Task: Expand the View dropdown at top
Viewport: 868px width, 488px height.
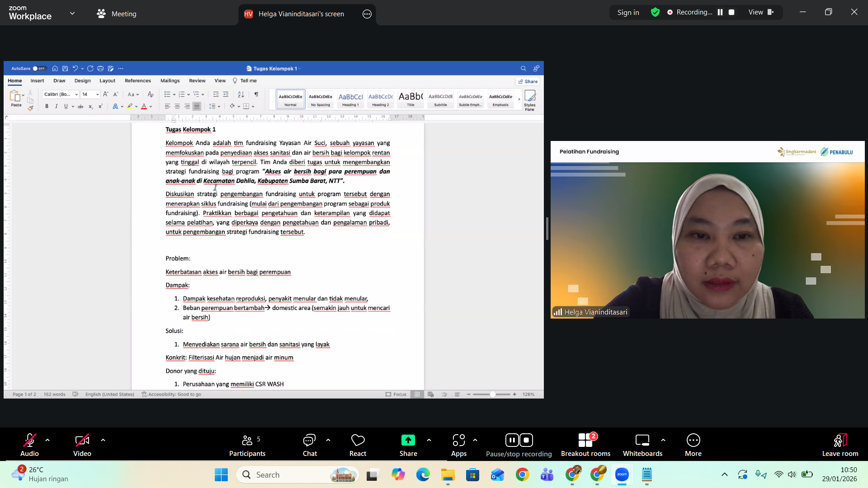Action: point(761,12)
